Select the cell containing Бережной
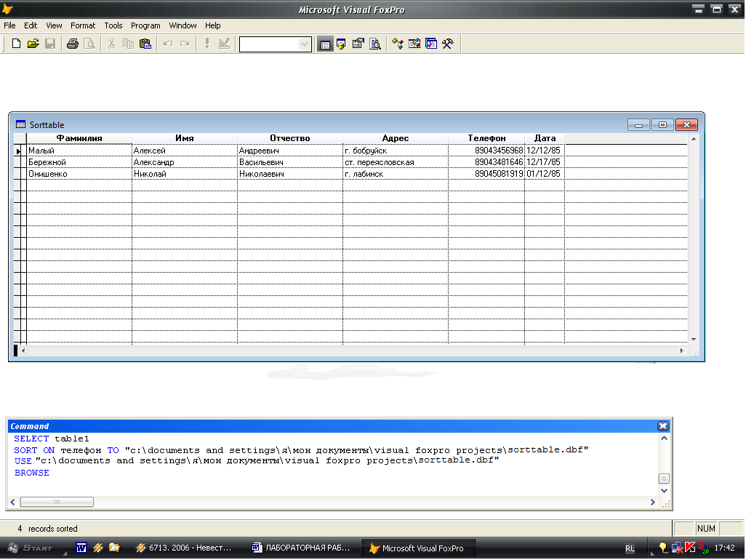 79,162
